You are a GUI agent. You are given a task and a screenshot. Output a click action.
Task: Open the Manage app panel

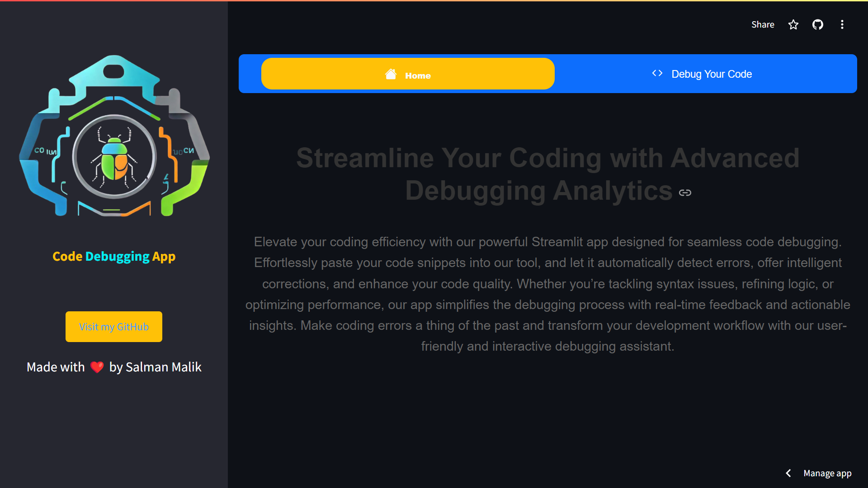827,473
